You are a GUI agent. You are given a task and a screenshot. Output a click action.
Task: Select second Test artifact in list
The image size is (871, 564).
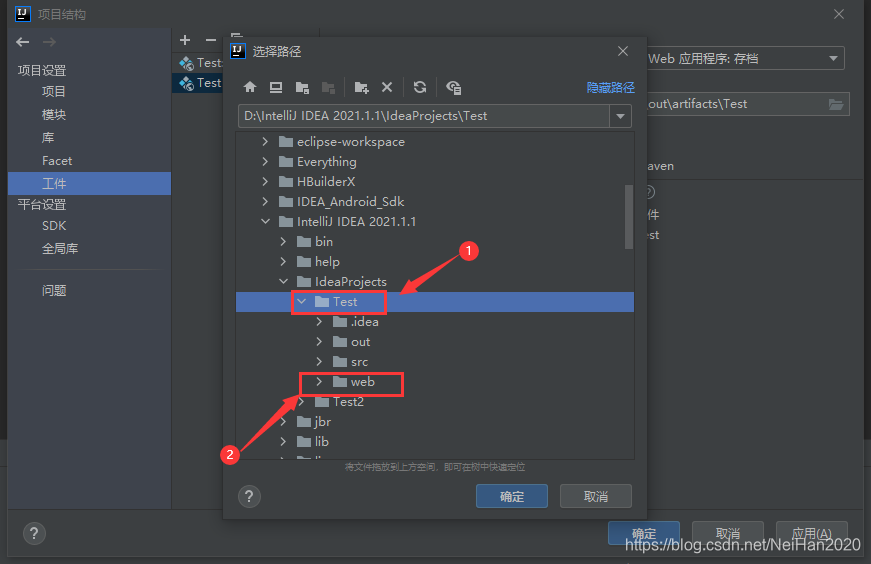point(199,83)
